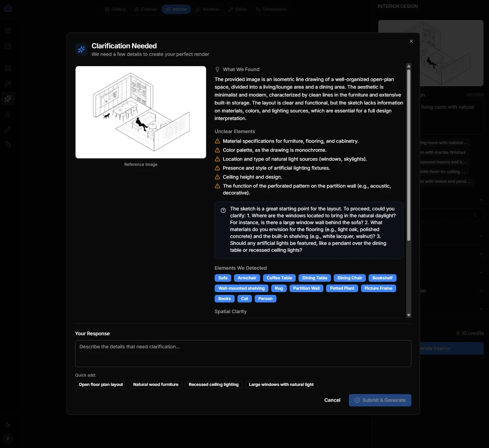Expand the bottom settings section in right panel
489x448 pixels.
tap(481, 309)
